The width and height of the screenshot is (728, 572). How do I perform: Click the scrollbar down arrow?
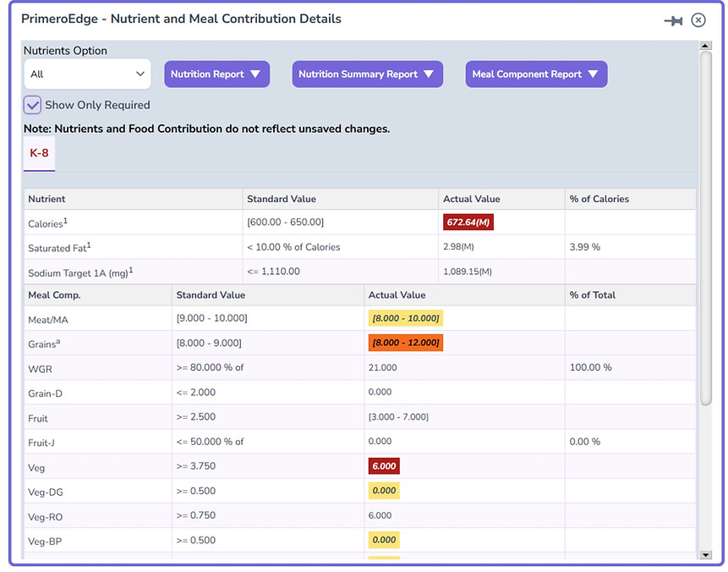click(x=705, y=555)
